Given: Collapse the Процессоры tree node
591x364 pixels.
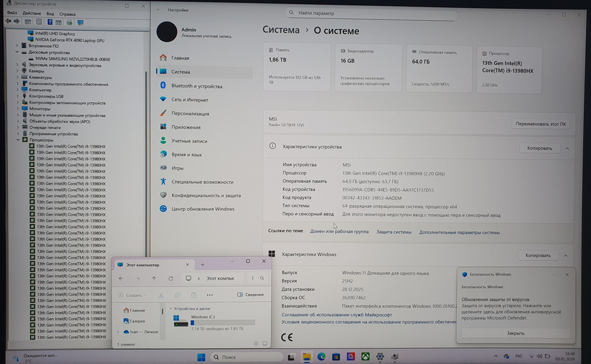Looking at the screenshot, I should tap(17, 140).
